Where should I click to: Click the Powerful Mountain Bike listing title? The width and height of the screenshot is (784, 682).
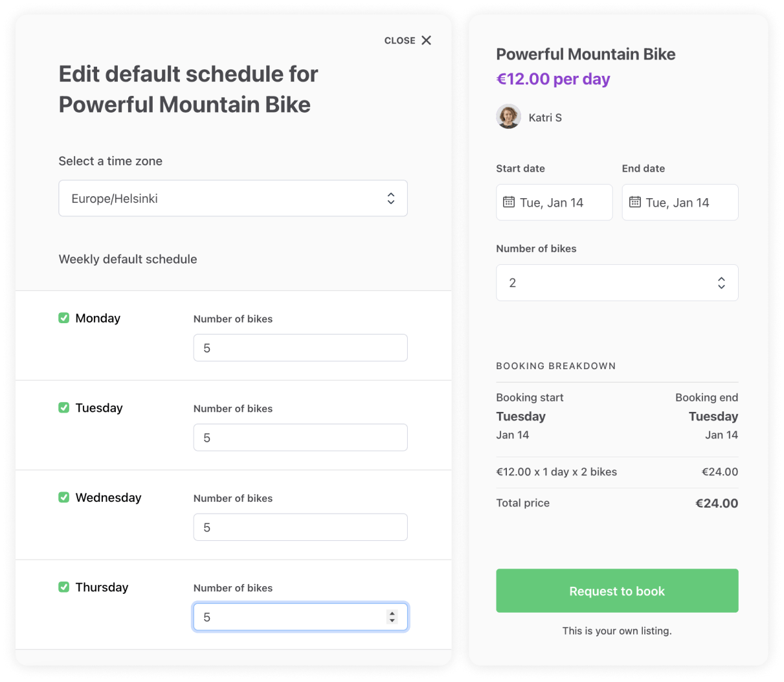tap(585, 54)
